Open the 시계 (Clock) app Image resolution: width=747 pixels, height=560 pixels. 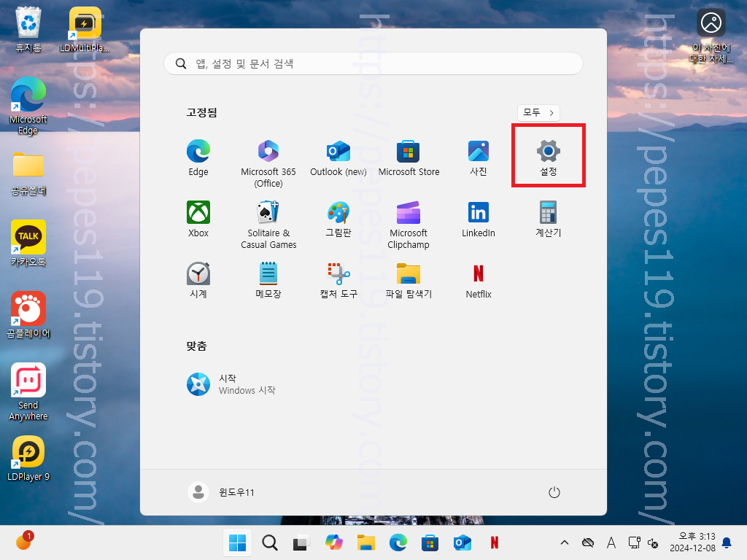coord(198,280)
